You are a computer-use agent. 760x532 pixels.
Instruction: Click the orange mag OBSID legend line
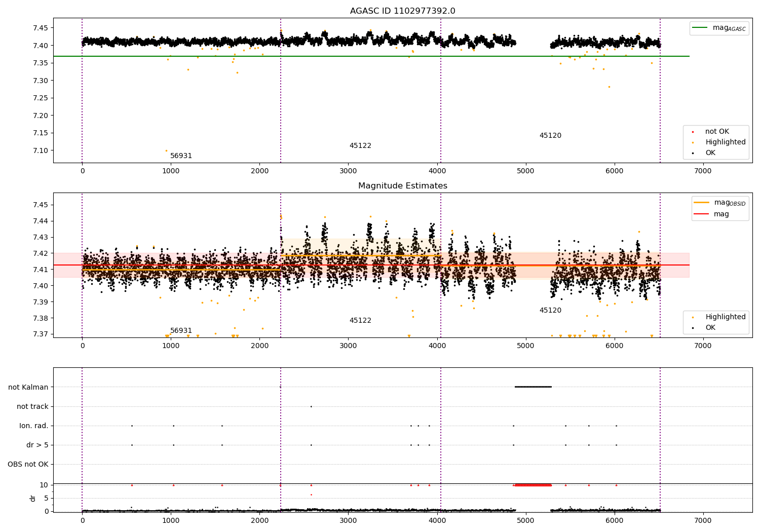(702, 203)
